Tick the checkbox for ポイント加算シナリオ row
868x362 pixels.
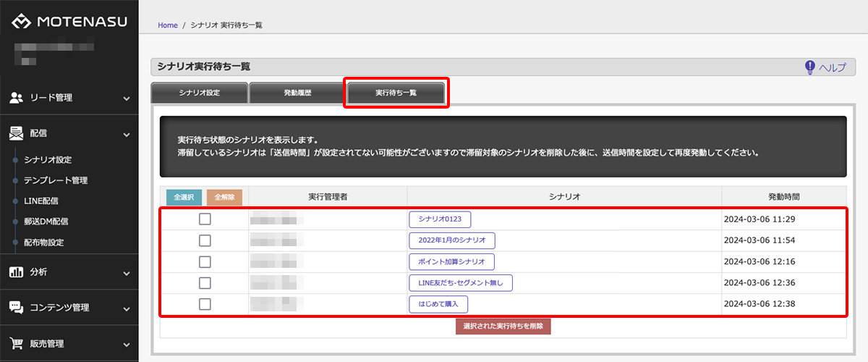205,261
